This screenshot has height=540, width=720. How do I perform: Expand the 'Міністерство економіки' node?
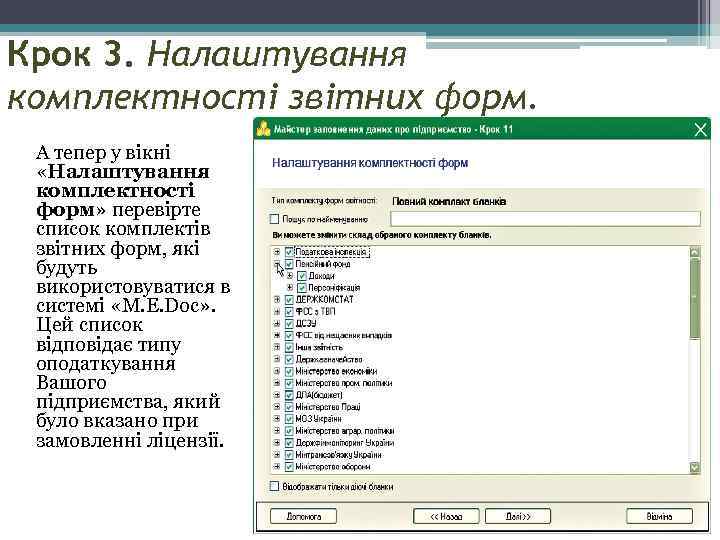click(277, 371)
